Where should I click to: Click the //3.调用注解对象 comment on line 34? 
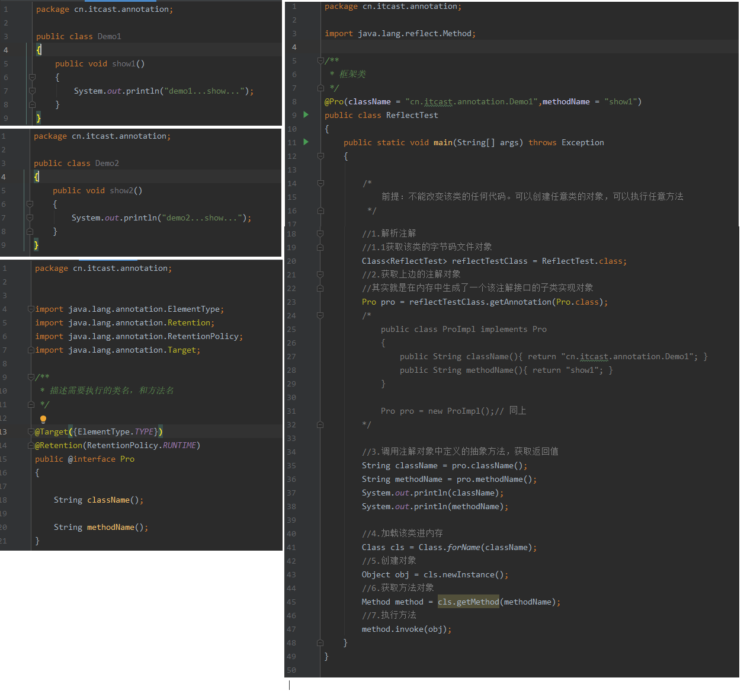coord(460,452)
